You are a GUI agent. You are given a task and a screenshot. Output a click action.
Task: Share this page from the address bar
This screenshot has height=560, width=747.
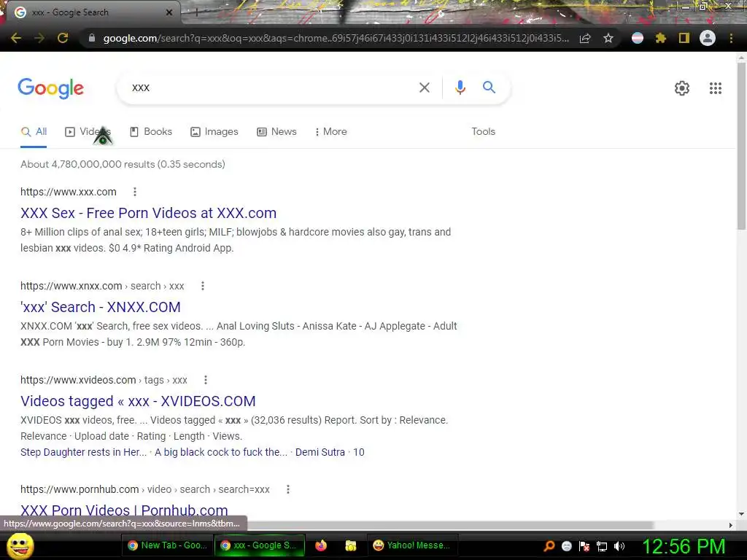point(585,38)
